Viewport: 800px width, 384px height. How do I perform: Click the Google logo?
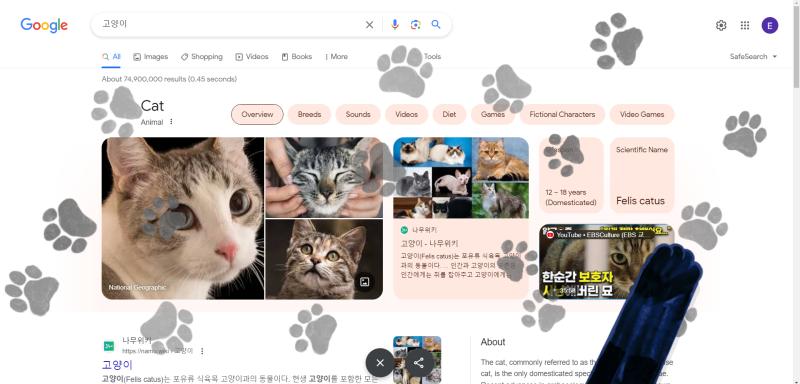44,25
